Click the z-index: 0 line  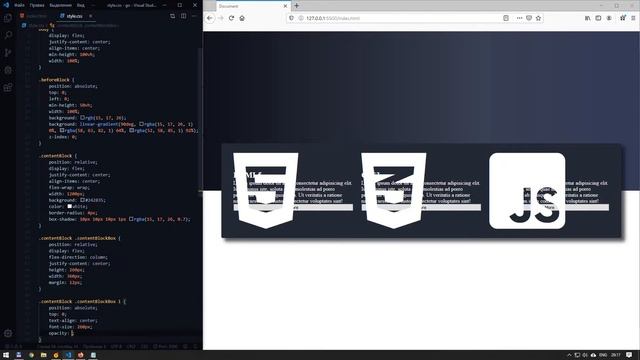coord(62,137)
